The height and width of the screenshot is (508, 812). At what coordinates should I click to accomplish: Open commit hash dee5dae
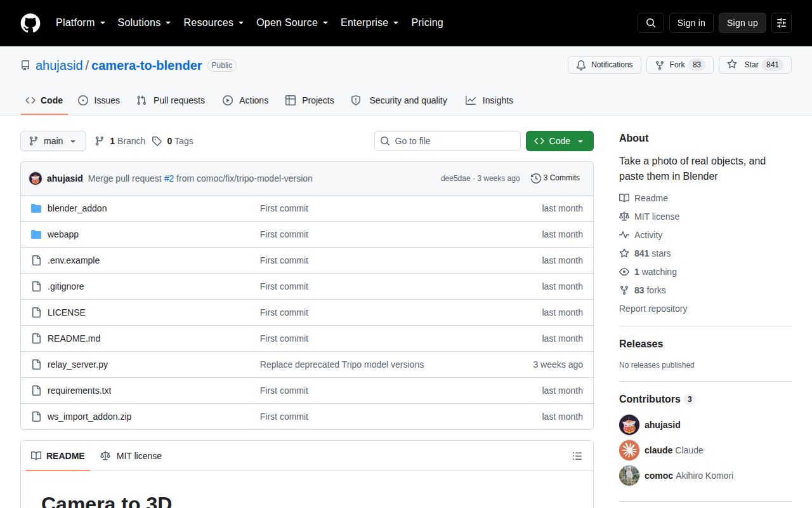click(x=455, y=178)
